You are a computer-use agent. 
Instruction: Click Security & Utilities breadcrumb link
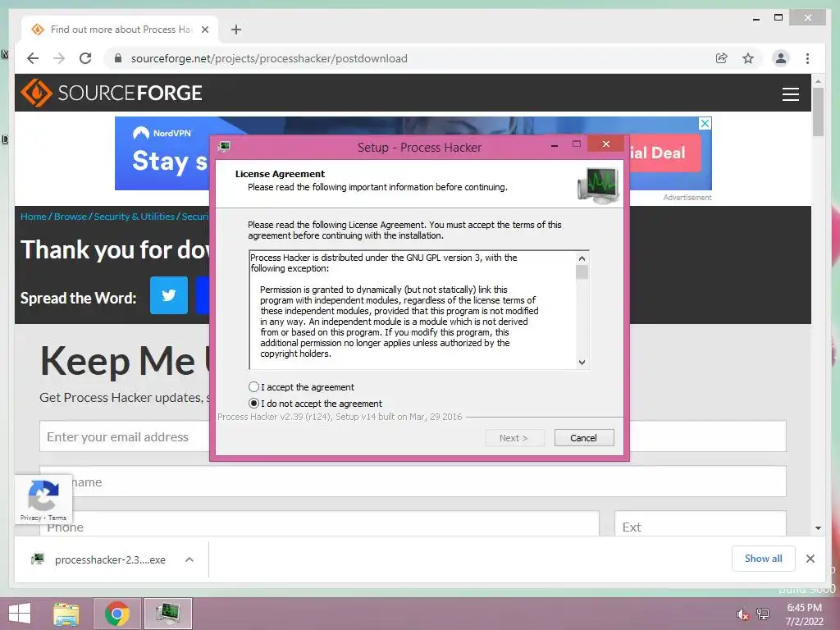(x=134, y=217)
